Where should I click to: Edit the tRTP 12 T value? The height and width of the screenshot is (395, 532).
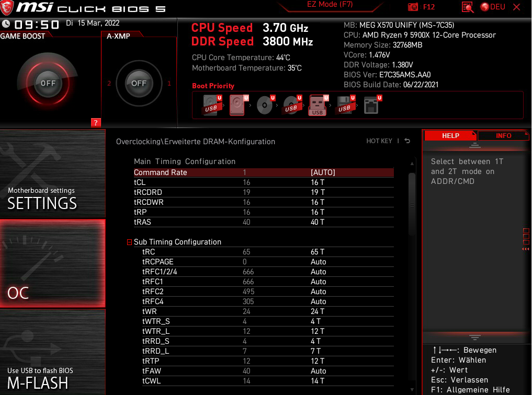pos(318,361)
